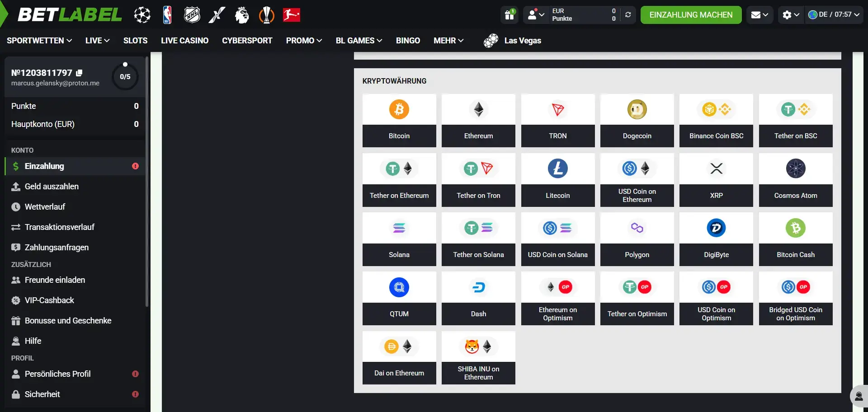Click the 0/5 profile progress ring
Viewport: 868px width, 412px height.
pyautogui.click(x=125, y=76)
